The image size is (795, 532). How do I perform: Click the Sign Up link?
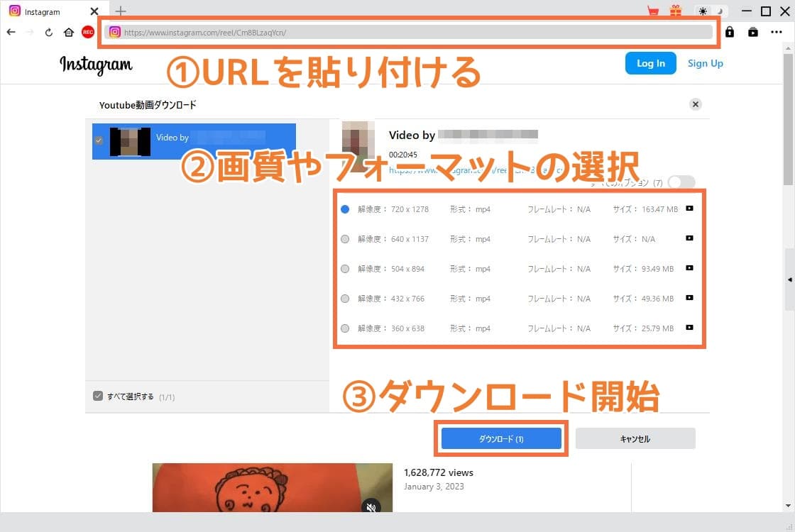(706, 63)
